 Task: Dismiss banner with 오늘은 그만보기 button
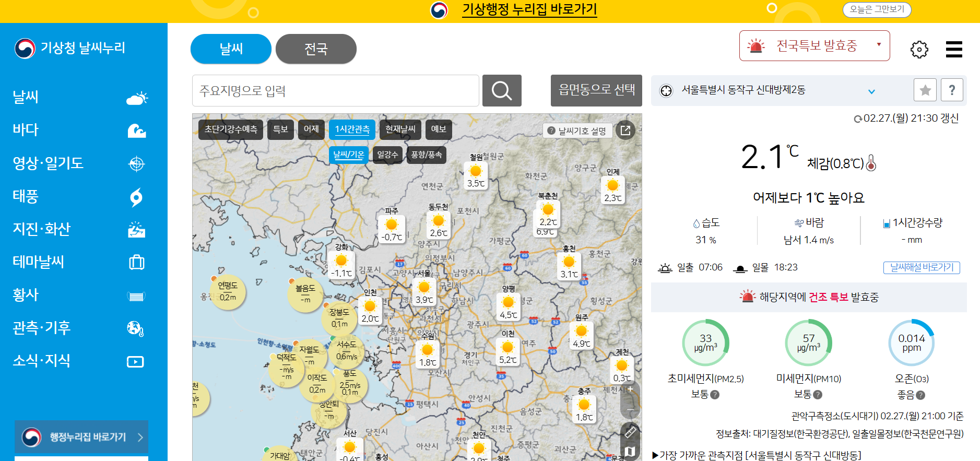tap(877, 9)
